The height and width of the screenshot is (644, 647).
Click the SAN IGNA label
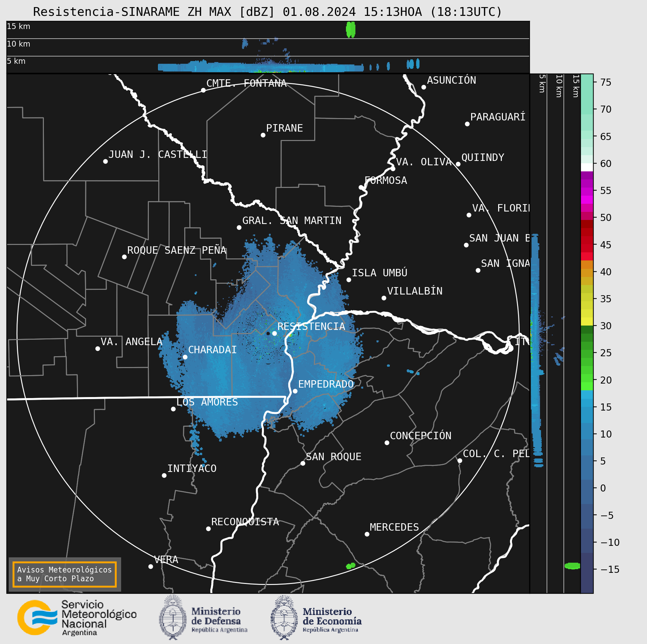(x=505, y=263)
